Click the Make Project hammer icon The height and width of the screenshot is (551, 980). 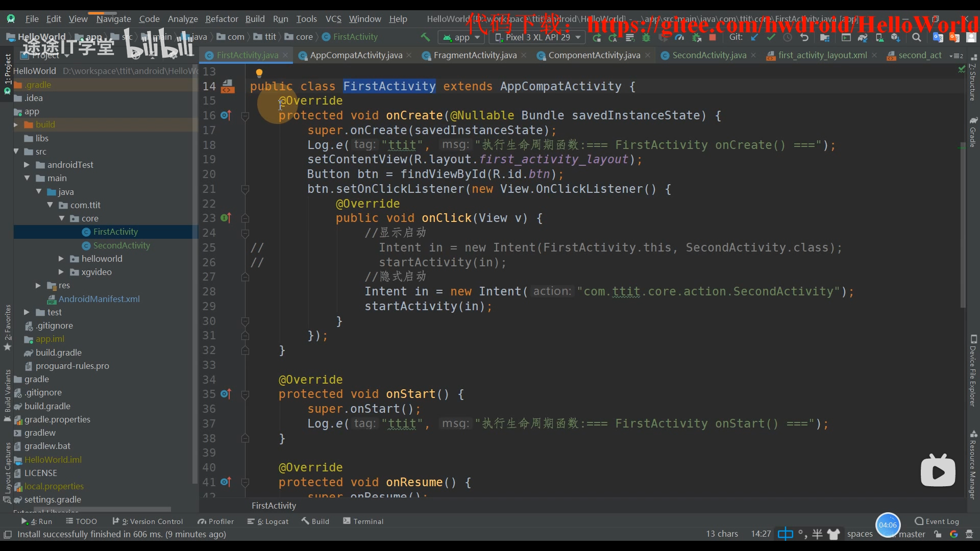[x=425, y=37]
